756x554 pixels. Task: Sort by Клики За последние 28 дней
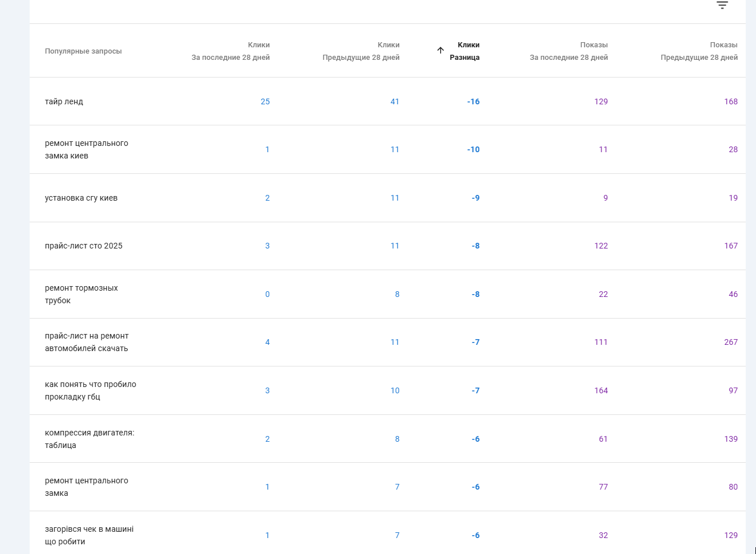[x=230, y=51]
